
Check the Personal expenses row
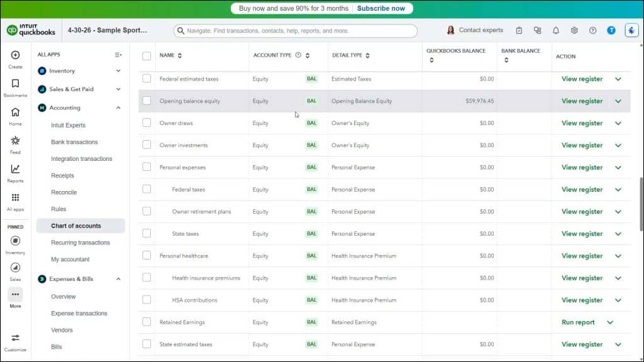tap(147, 167)
